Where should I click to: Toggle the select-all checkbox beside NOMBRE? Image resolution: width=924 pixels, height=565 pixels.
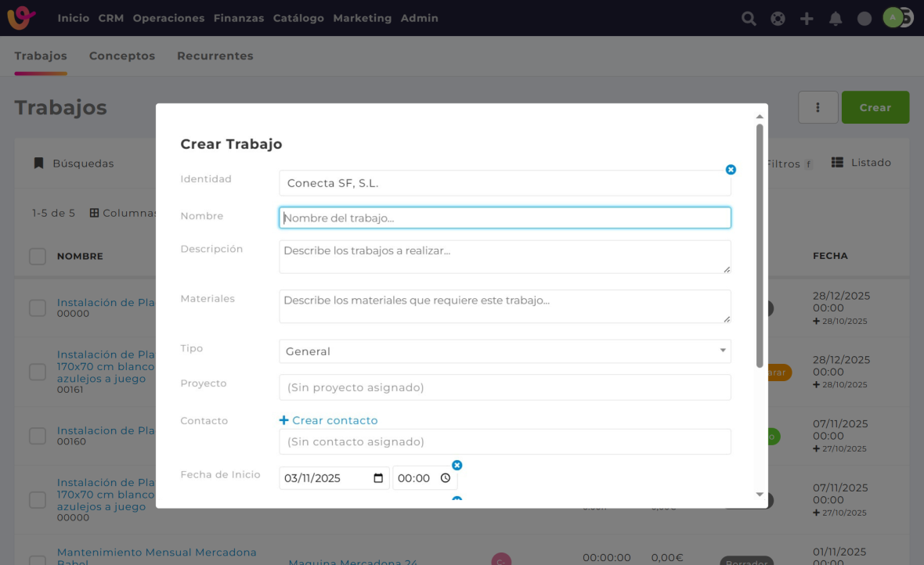click(38, 256)
